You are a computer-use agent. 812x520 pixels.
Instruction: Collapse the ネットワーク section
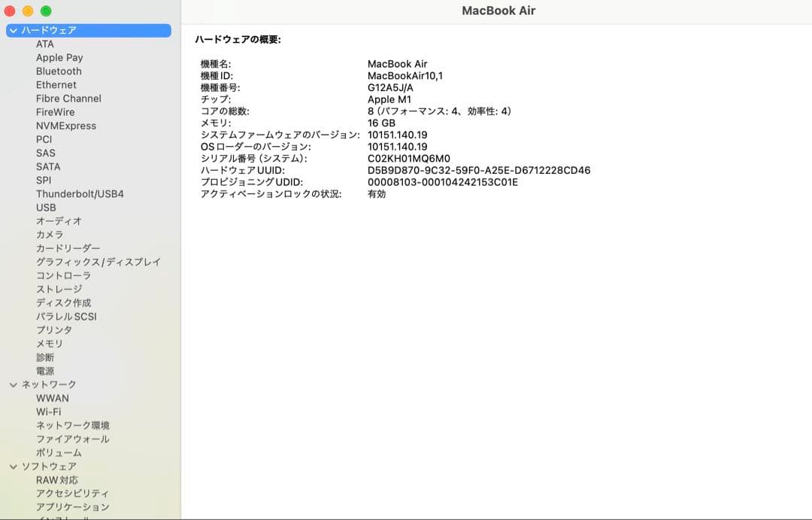pos(13,384)
